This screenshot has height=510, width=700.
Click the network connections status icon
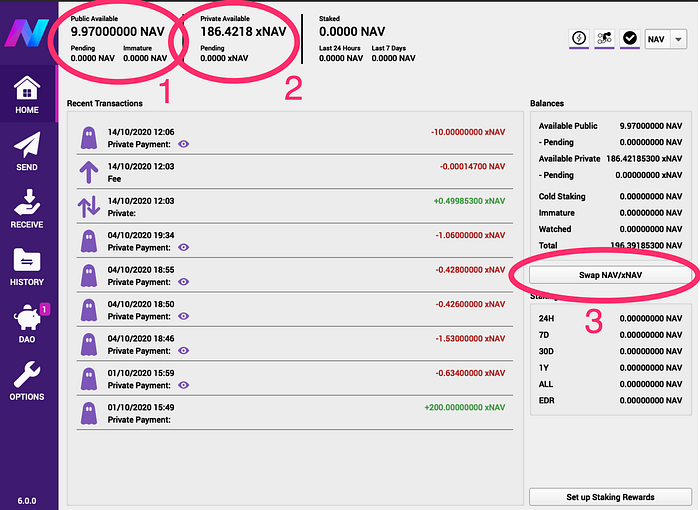pos(604,38)
